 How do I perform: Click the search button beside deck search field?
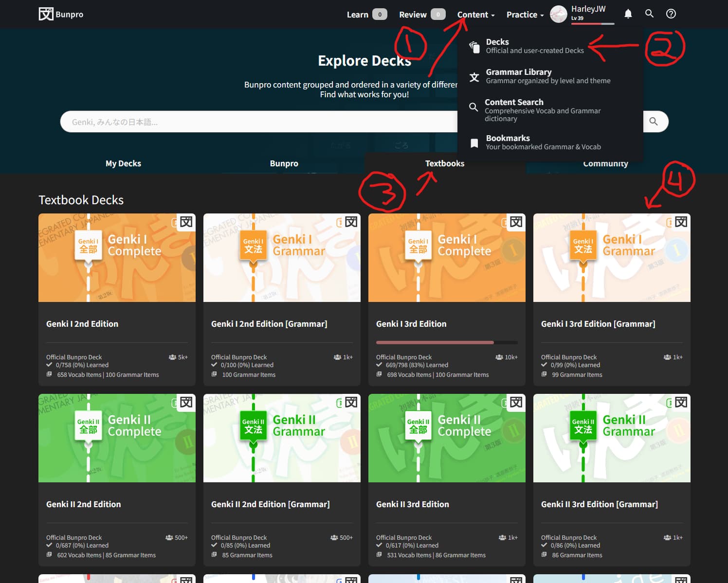[x=654, y=122]
